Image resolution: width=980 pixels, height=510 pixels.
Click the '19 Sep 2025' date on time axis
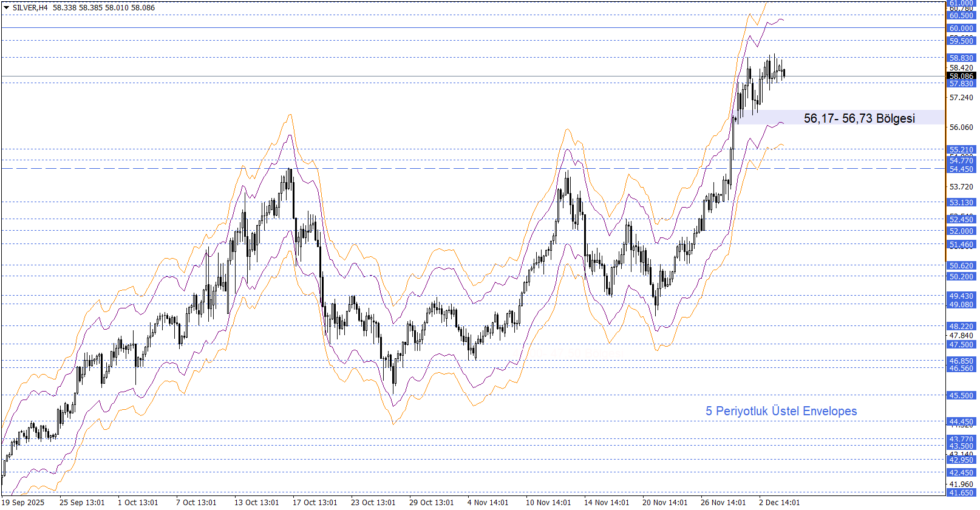pyautogui.click(x=23, y=502)
